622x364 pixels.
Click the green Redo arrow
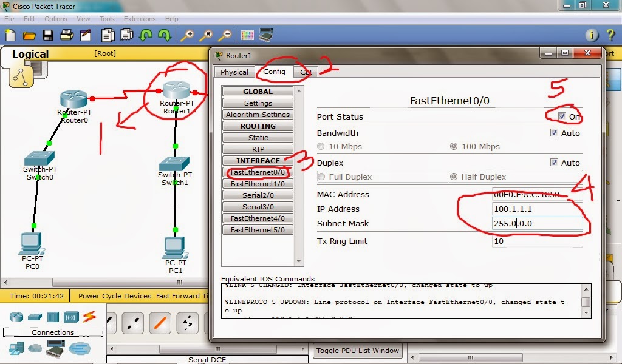tap(165, 35)
